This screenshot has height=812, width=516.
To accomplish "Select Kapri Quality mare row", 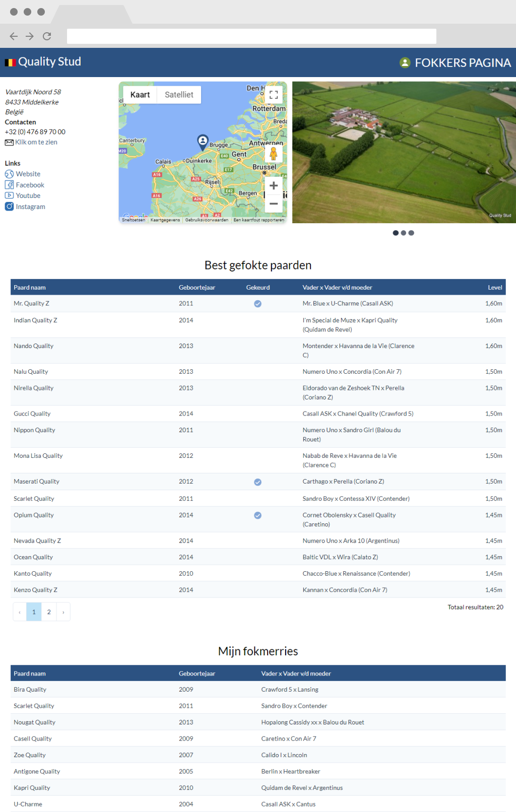I will pyautogui.click(x=258, y=788).
